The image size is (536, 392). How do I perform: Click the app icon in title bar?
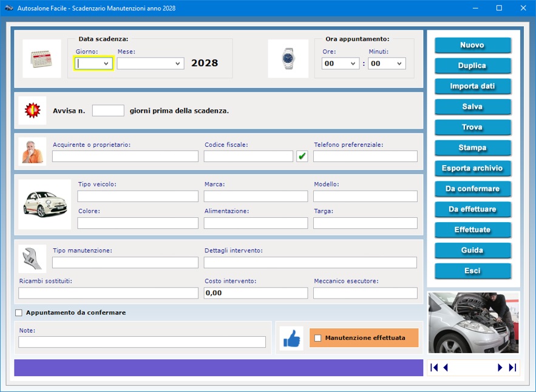pyautogui.click(x=9, y=8)
